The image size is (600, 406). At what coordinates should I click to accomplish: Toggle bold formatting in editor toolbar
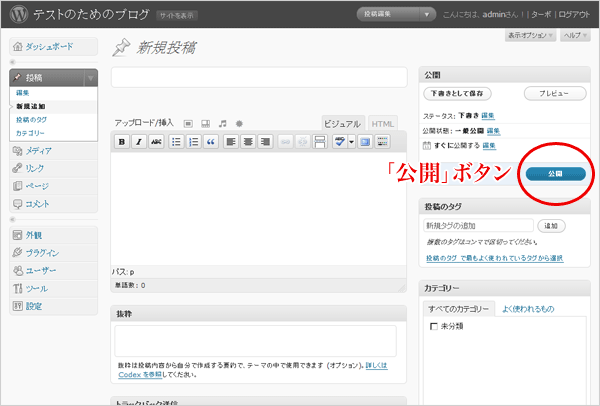click(x=122, y=142)
